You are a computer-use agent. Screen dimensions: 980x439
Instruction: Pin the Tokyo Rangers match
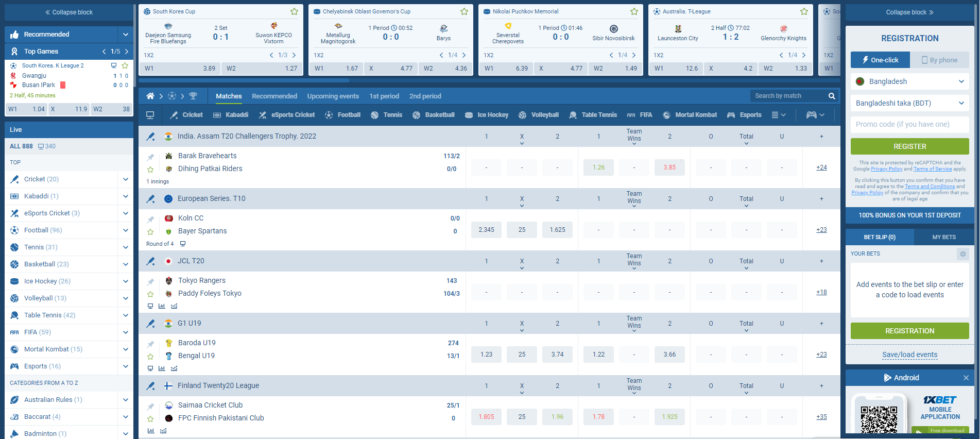coord(150,282)
